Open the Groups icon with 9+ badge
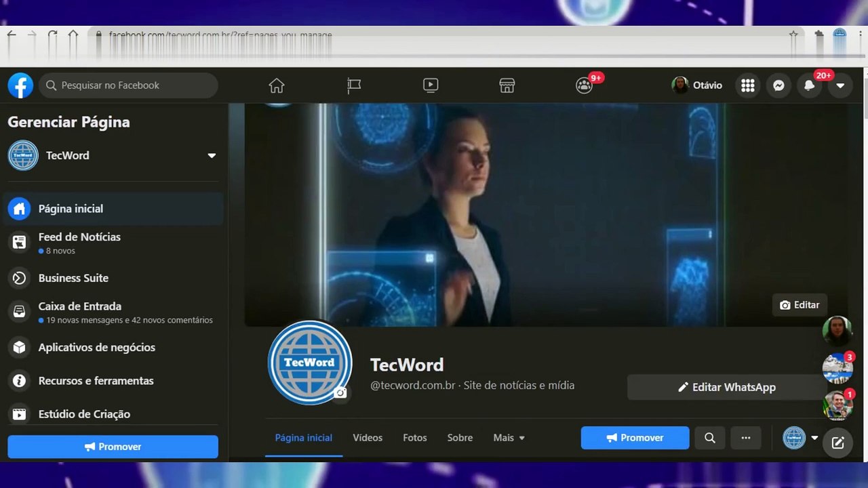 585,85
